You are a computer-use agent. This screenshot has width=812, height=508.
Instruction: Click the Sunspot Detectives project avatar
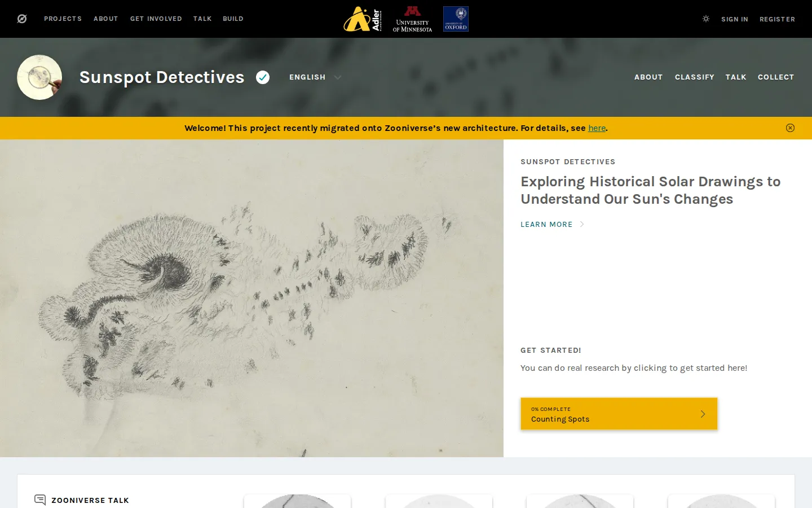tap(39, 77)
